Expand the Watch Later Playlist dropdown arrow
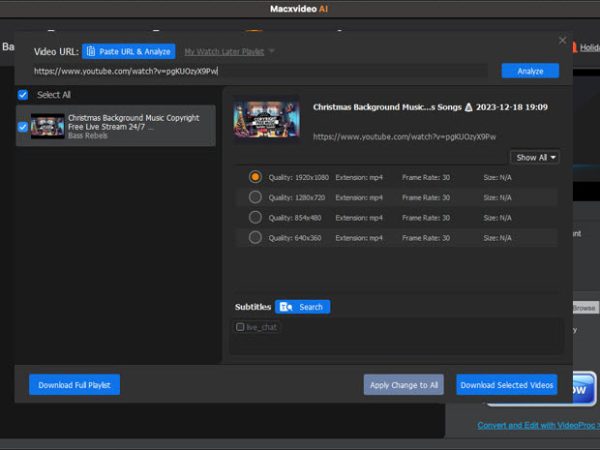The height and width of the screenshot is (450, 600). (x=271, y=51)
